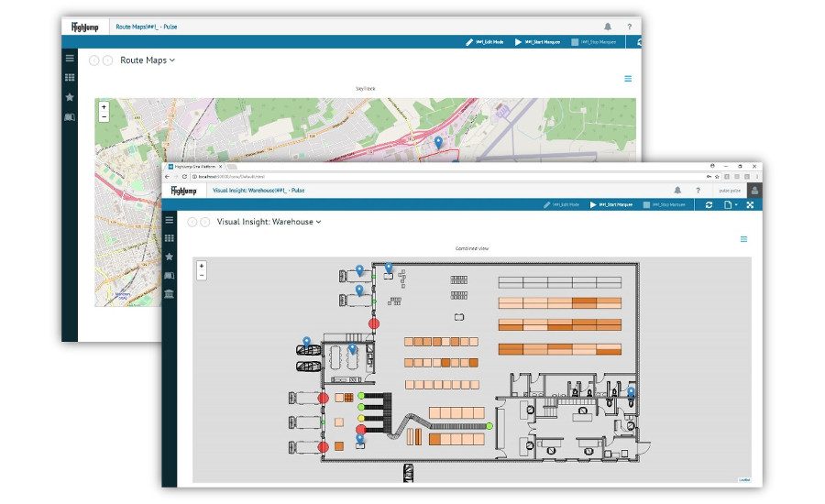Click HighJump logo in Visual Insight window
The width and height of the screenshot is (825, 504).
(x=184, y=191)
